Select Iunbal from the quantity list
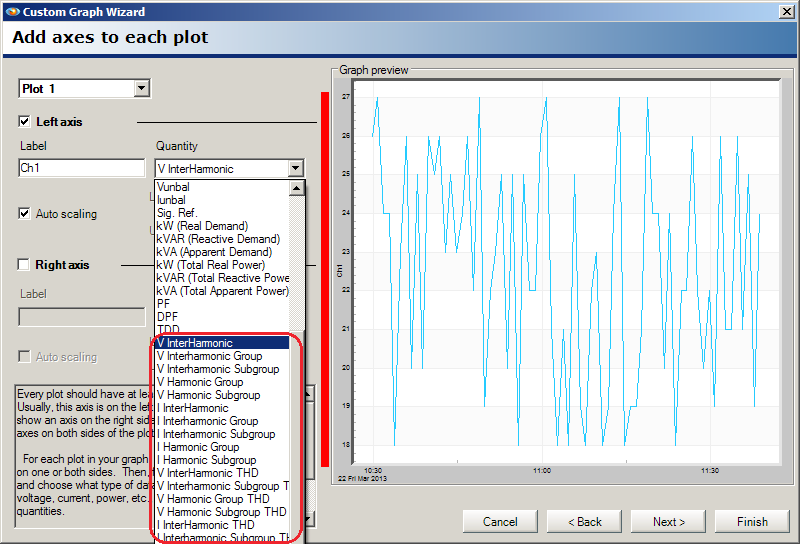Image resolution: width=800 pixels, height=544 pixels. coord(222,200)
